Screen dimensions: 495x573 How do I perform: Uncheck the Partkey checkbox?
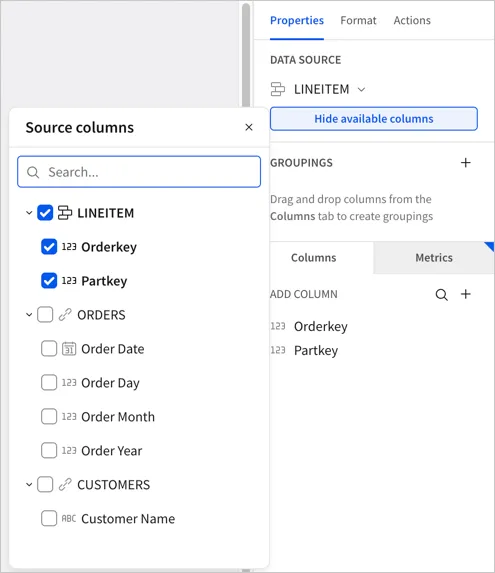[x=49, y=281]
